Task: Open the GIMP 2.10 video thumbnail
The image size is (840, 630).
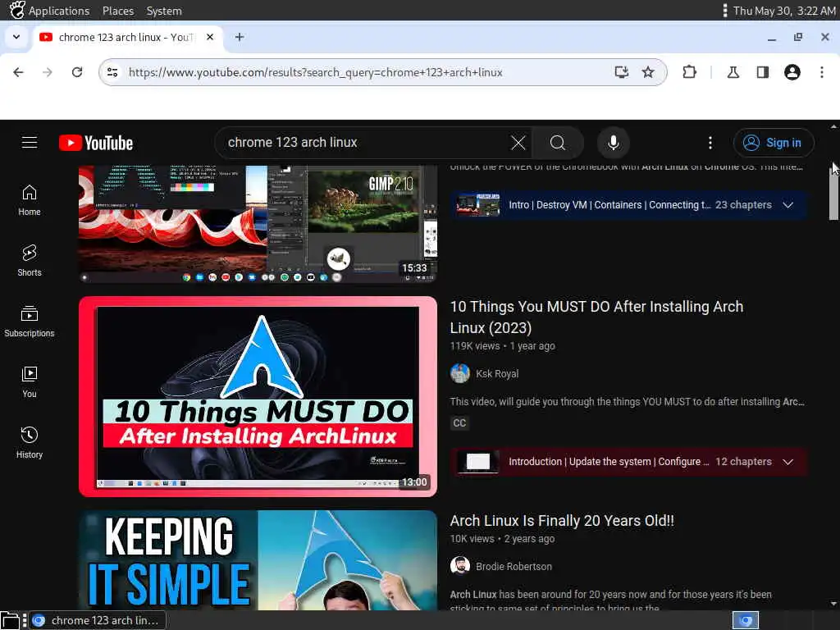Action: coord(258,223)
